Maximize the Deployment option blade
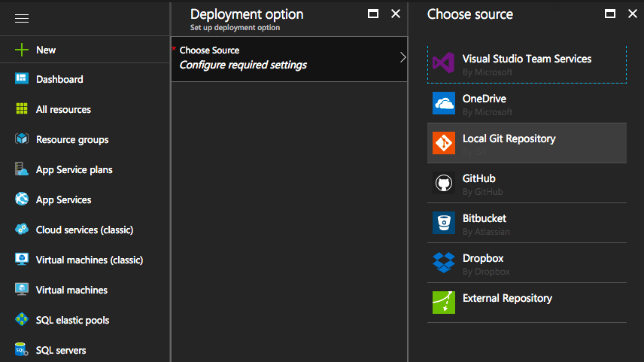Screen dimensions: 644x362 click(x=373, y=14)
